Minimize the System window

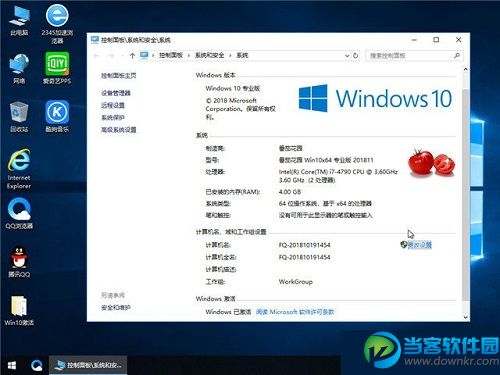tap(414, 40)
